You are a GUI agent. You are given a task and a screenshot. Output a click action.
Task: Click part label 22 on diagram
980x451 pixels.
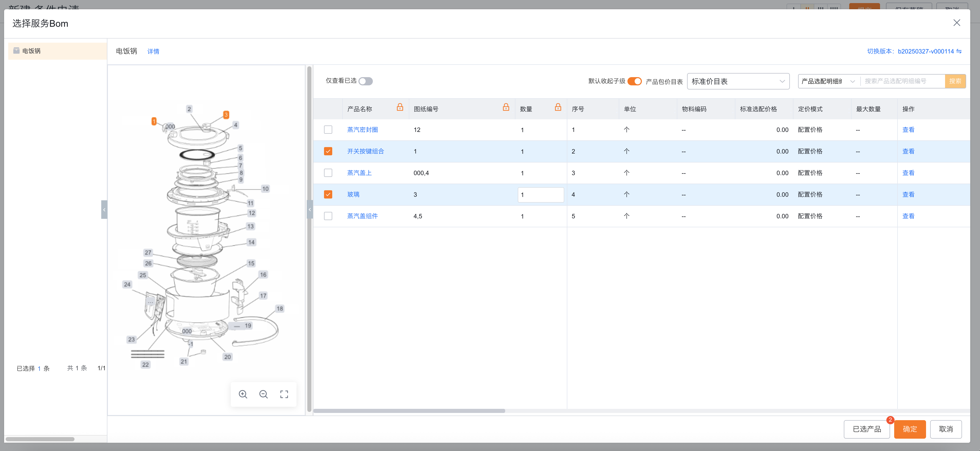[145, 365]
